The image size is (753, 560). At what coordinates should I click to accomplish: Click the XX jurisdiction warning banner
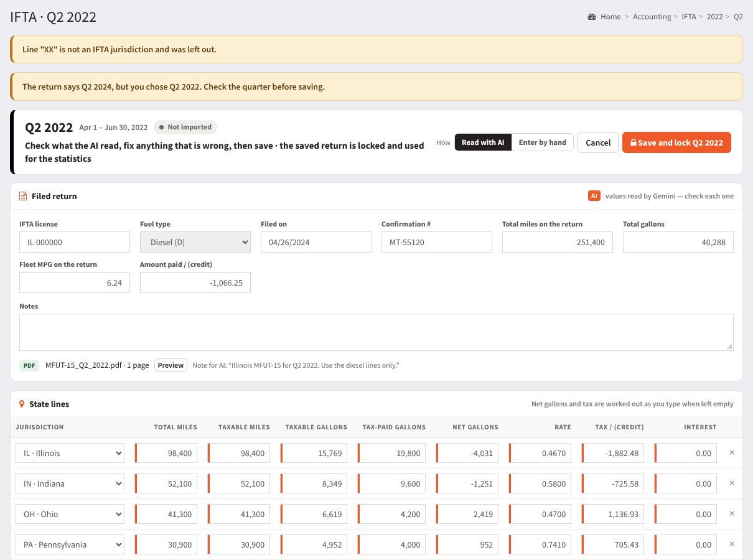(376, 49)
